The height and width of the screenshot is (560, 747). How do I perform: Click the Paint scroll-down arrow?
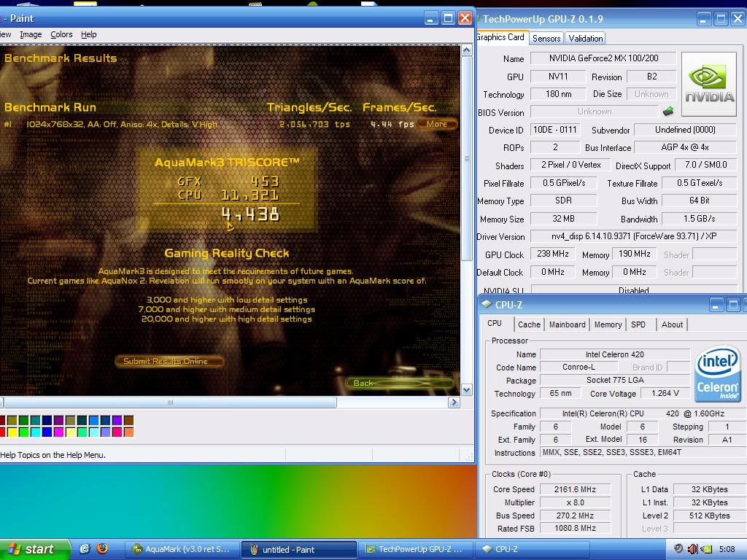[x=466, y=390]
